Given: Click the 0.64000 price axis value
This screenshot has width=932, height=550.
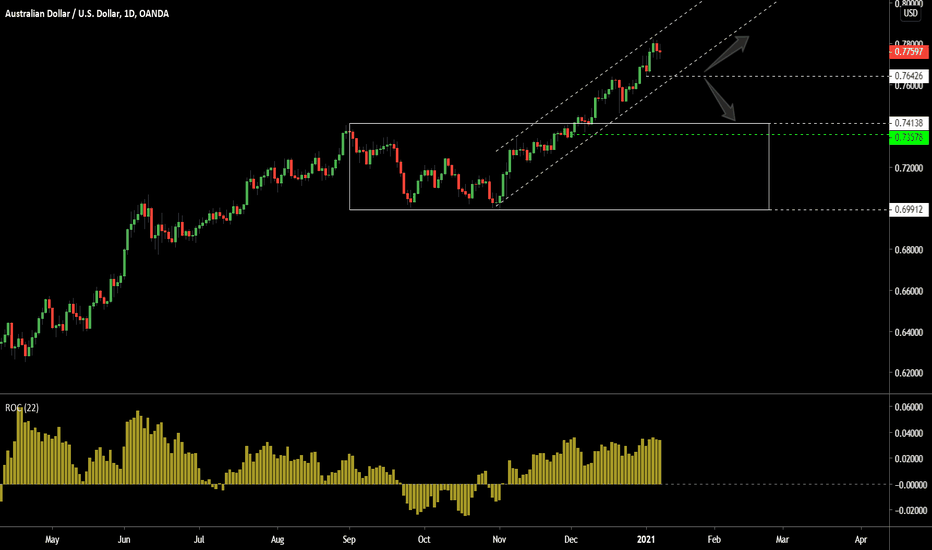Looking at the screenshot, I should (909, 332).
